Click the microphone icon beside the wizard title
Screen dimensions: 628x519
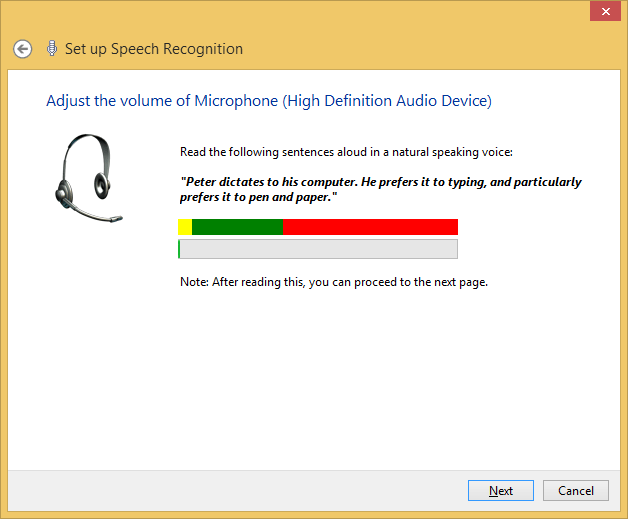point(51,48)
